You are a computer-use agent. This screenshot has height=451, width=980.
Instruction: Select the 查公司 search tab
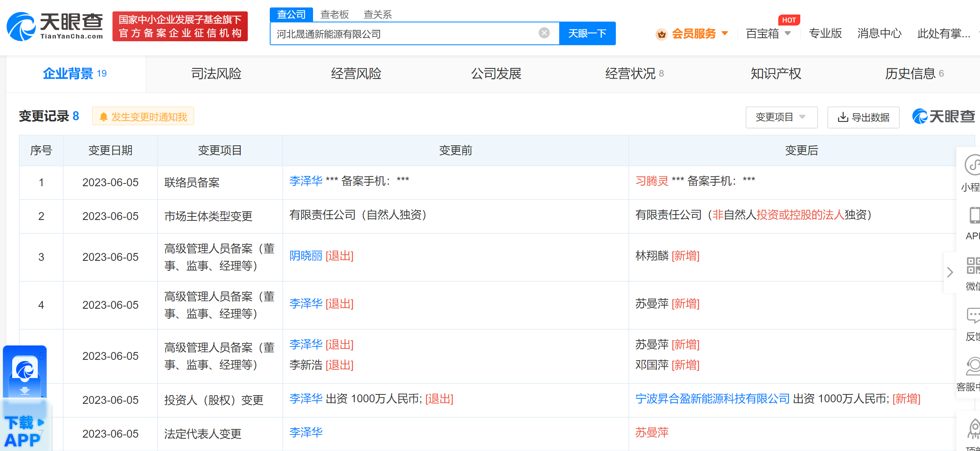tap(291, 15)
